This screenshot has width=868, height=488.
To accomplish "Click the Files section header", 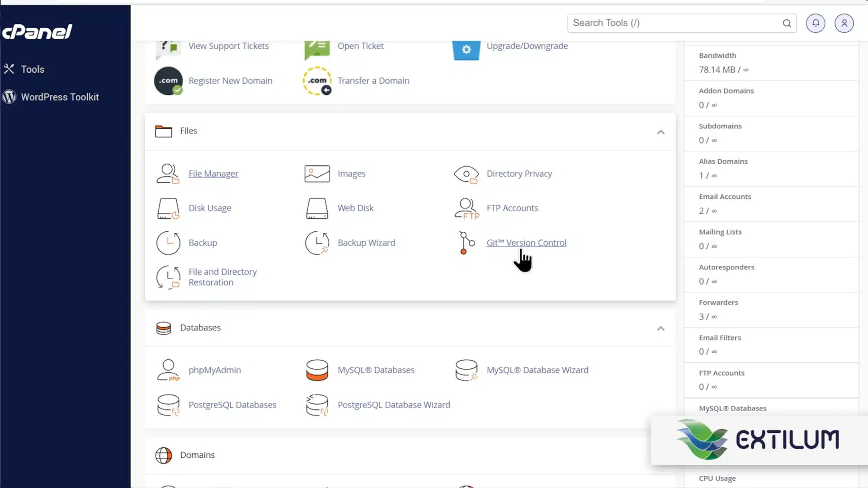I will point(410,131).
